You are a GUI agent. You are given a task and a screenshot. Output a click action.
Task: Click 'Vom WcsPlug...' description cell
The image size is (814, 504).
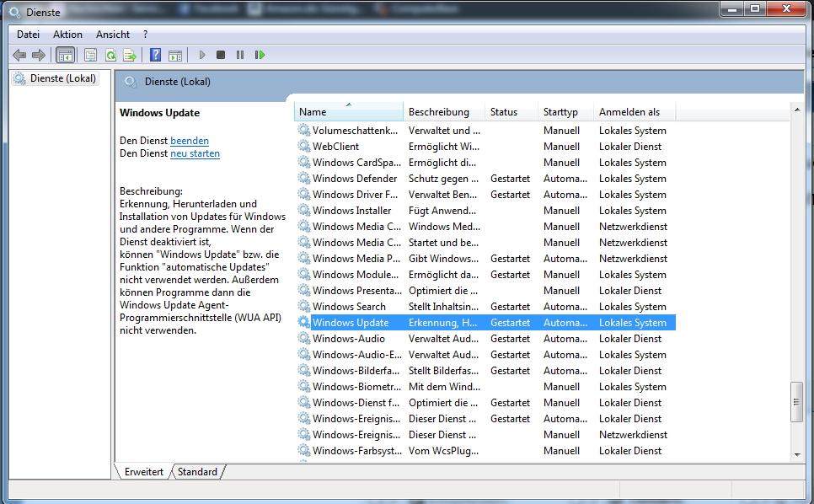pos(444,451)
